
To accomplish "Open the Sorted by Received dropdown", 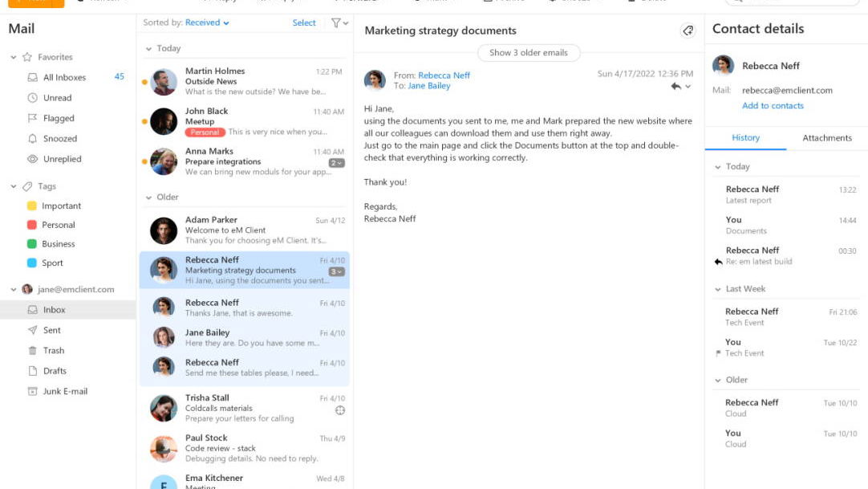I will (207, 23).
